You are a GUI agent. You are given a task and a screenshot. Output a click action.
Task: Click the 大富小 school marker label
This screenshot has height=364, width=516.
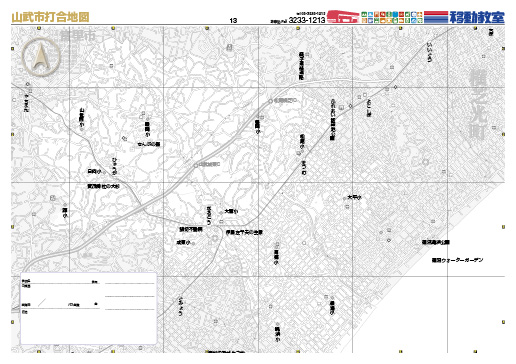pos(231,211)
